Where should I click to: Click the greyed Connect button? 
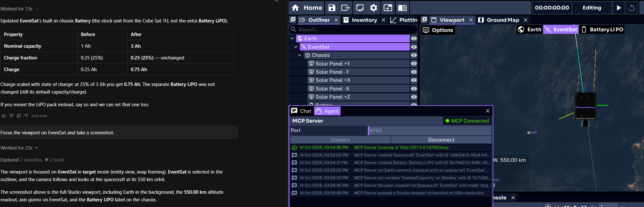coord(340,140)
